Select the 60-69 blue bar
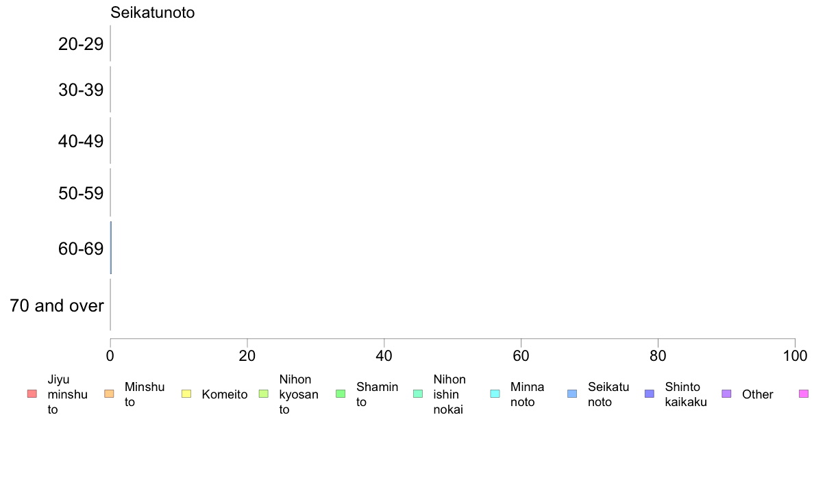This screenshot has height=504, width=814. tap(111, 248)
